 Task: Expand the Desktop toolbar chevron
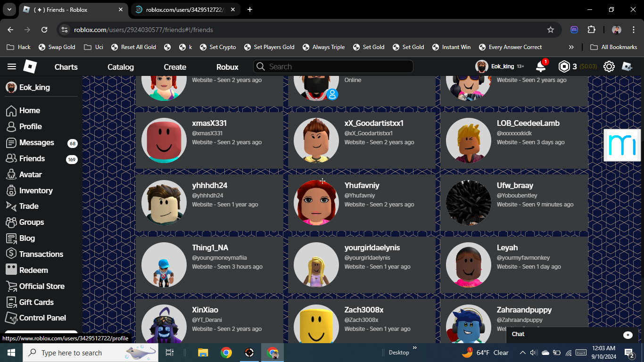[x=415, y=348]
